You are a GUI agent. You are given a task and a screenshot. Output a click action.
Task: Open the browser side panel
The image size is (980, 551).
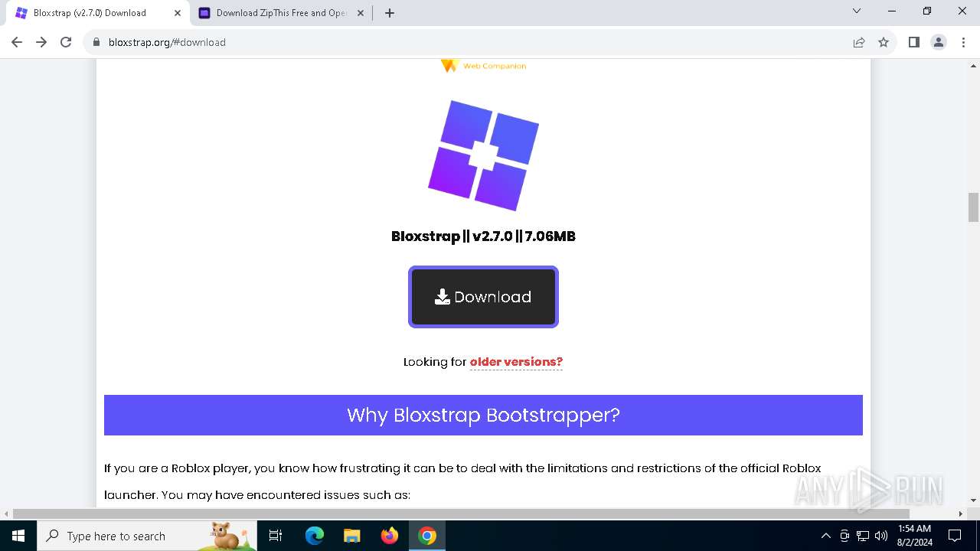tap(913, 42)
